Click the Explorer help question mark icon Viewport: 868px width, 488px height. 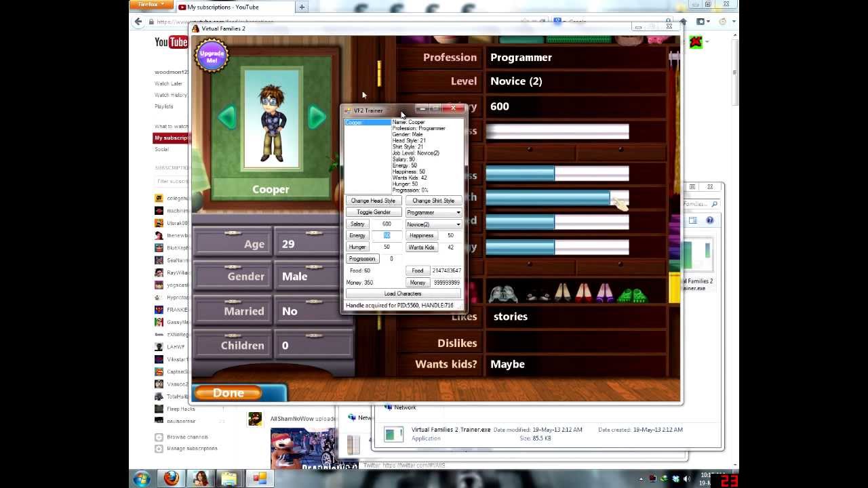[x=710, y=220]
